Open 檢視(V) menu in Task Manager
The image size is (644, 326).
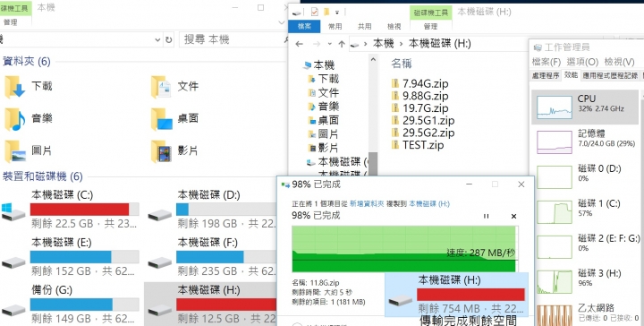(619, 62)
